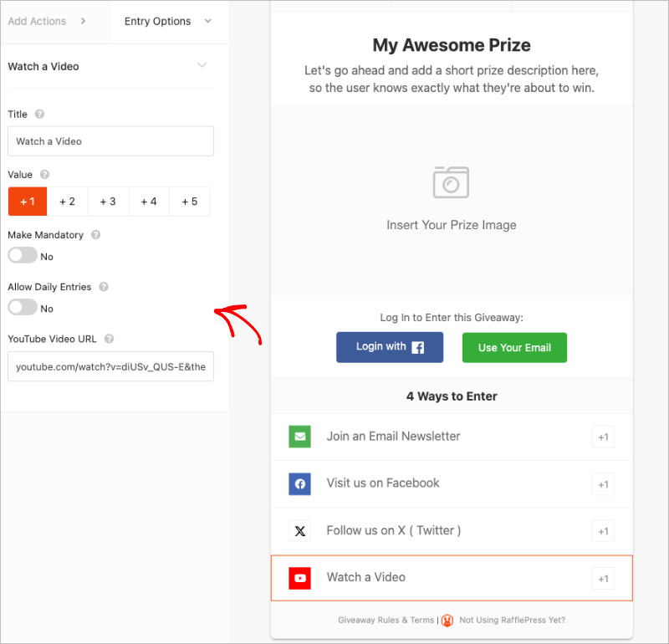Image resolution: width=669 pixels, height=644 pixels.
Task: Enable the Make Mandatory toggle
Action: click(21, 256)
